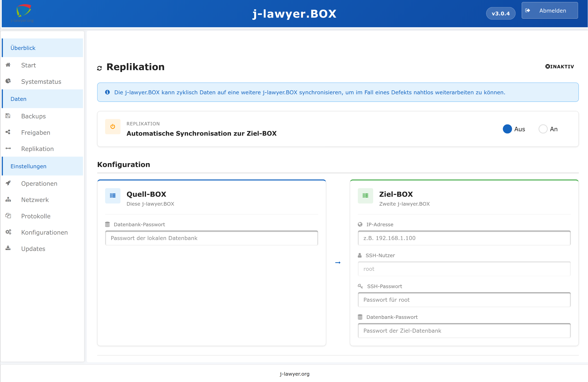
Task: Click the SSH-Passwort input field
Action: point(464,300)
